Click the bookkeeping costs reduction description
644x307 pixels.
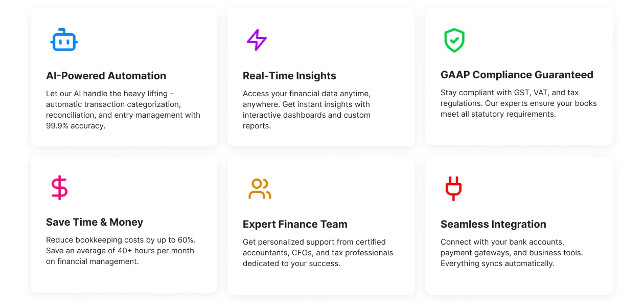pyautogui.click(x=121, y=251)
